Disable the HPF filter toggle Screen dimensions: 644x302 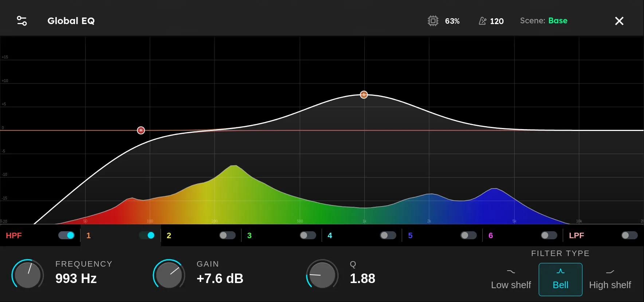(x=67, y=235)
